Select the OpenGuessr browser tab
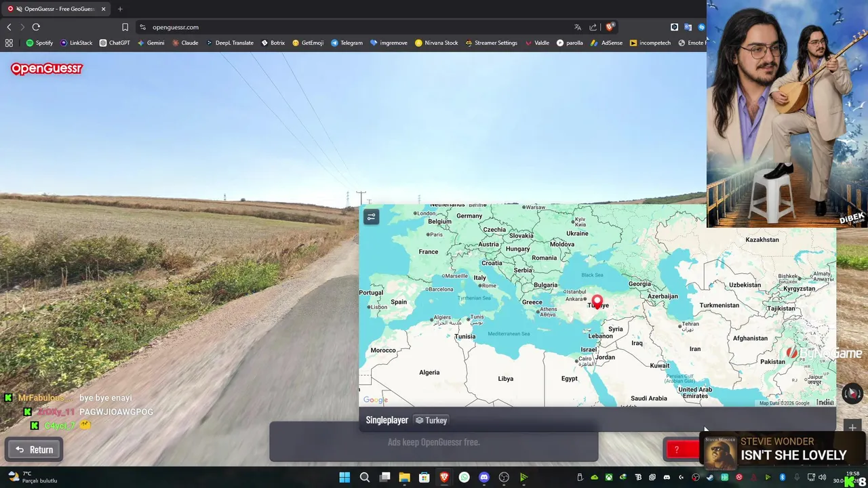 tap(57, 9)
